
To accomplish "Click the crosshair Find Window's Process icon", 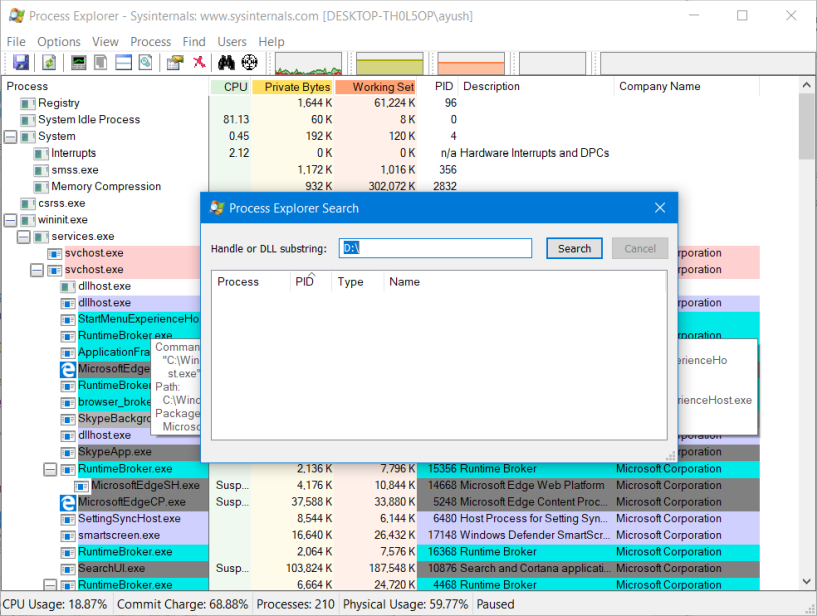I will pos(249,63).
